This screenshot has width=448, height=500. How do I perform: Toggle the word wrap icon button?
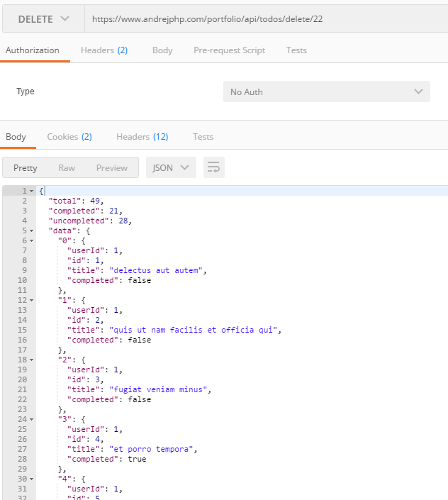[214, 167]
